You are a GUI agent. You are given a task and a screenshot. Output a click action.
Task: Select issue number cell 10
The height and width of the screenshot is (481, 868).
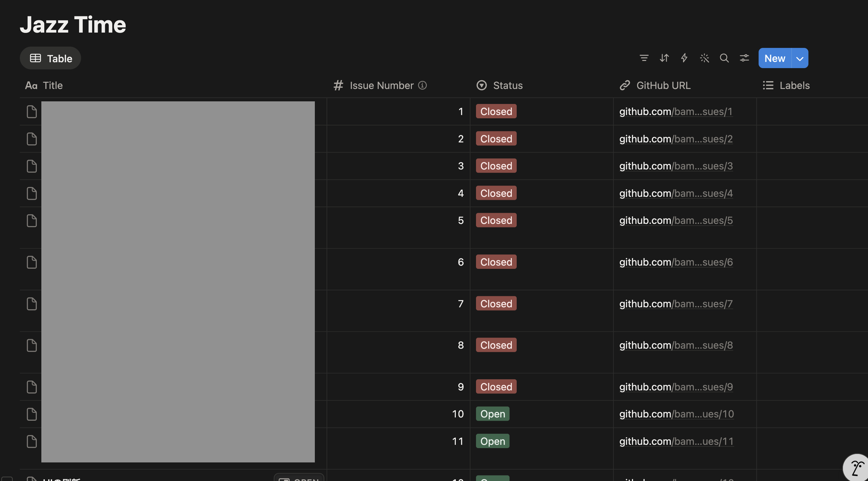(x=398, y=414)
